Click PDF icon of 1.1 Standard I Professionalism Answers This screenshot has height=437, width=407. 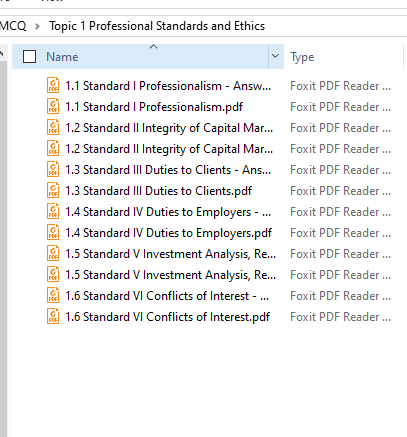pyautogui.click(x=53, y=86)
